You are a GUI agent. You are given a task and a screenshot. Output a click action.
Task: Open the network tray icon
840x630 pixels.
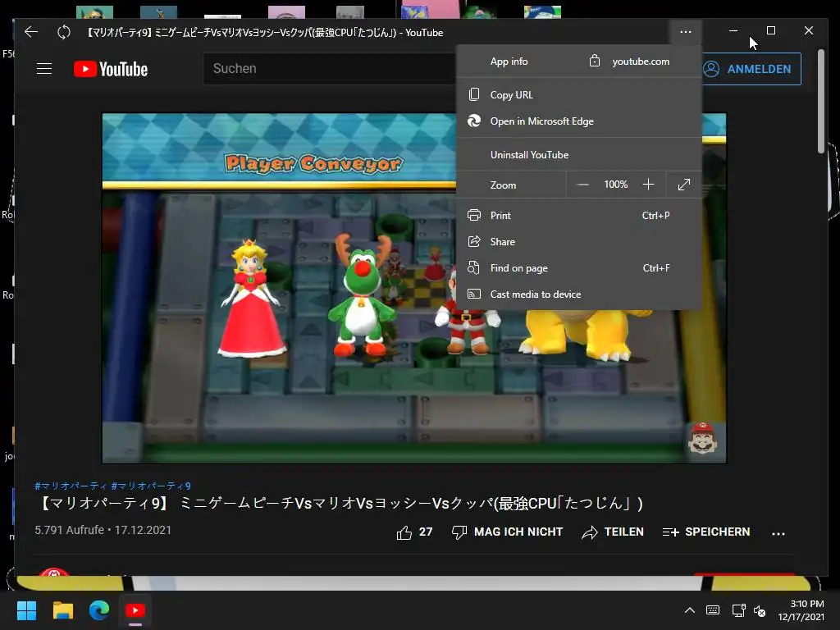[739, 610]
